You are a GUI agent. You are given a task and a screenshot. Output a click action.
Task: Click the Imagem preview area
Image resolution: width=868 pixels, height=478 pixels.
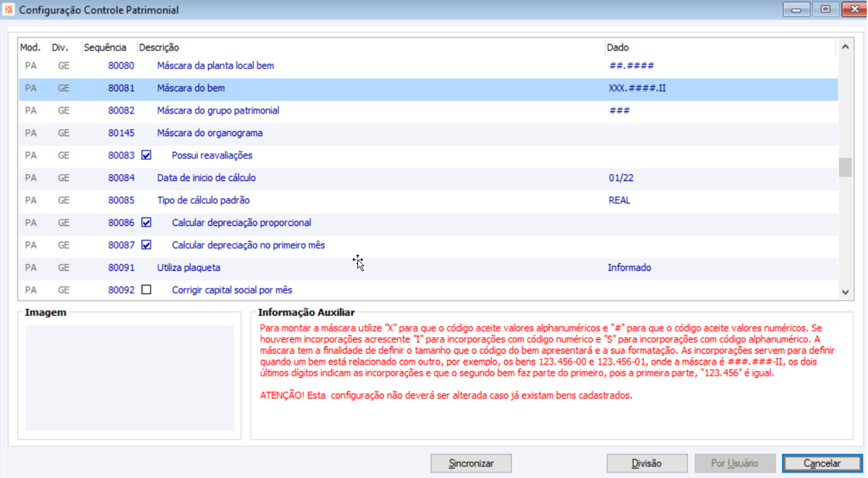[x=130, y=377]
